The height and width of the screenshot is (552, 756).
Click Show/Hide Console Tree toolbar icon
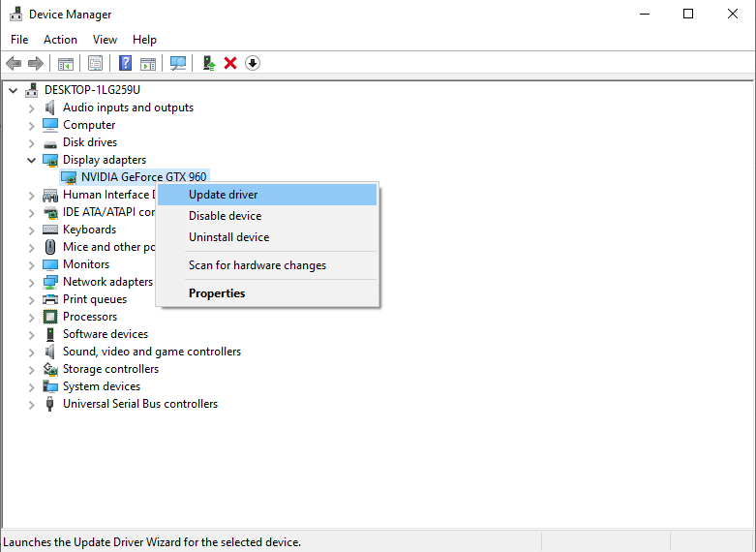tap(66, 63)
